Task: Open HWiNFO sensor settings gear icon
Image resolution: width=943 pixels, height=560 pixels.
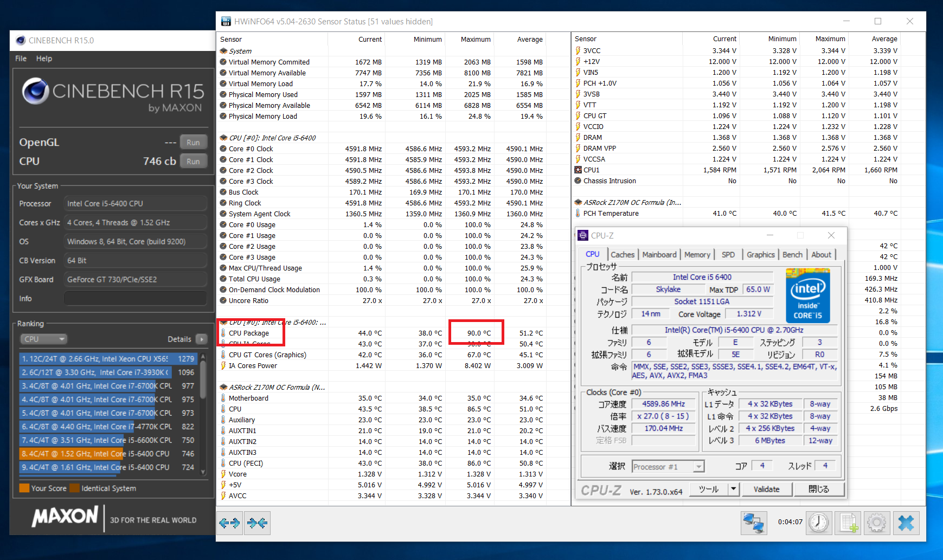Action: [x=876, y=523]
